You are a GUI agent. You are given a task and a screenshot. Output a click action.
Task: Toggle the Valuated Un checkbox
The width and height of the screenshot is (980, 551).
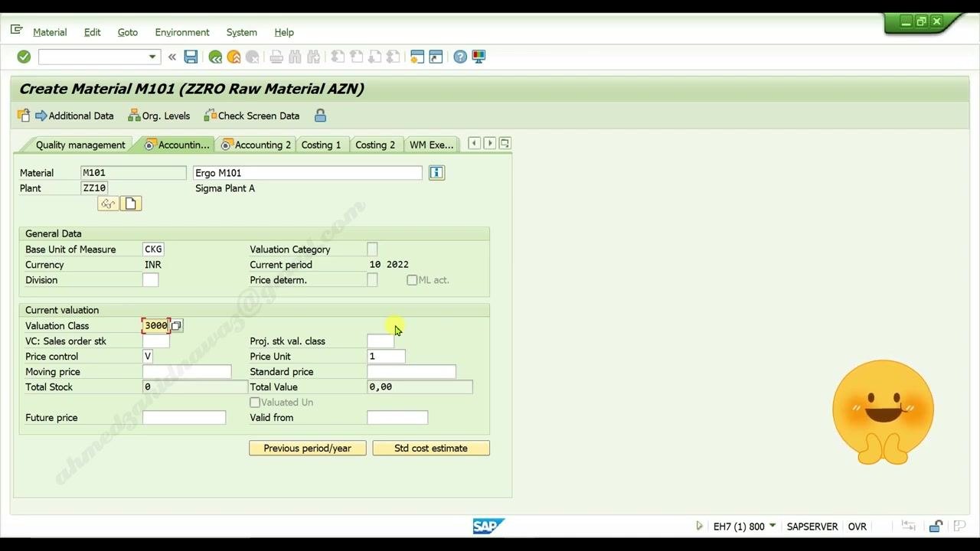(x=255, y=403)
